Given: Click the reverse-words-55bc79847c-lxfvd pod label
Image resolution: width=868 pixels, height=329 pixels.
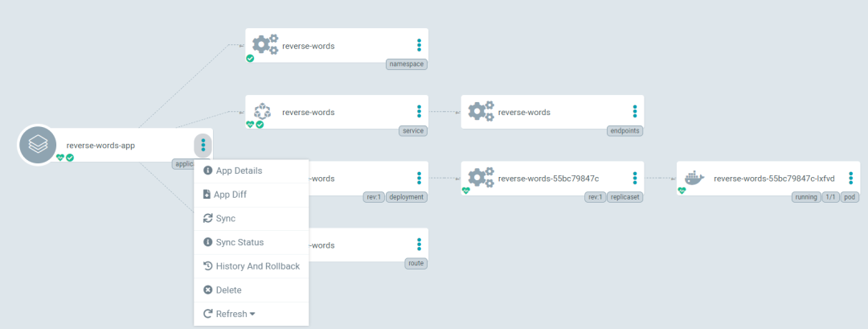Looking at the screenshot, I should click(x=774, y=179).
